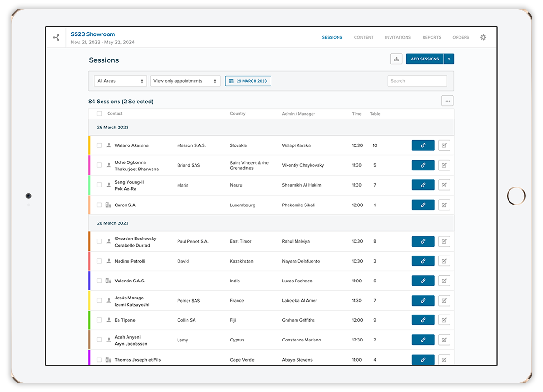Click the Thomas Joseph et Fils contact name
The height and width of the screenshot is (392, 543).
(x=137, y=360)
